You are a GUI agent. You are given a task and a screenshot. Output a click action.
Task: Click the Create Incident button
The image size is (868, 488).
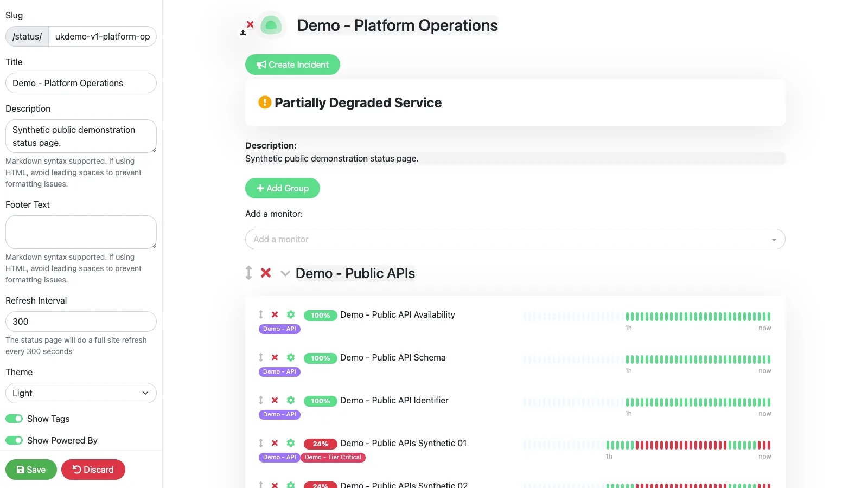(x=292, y=65)
